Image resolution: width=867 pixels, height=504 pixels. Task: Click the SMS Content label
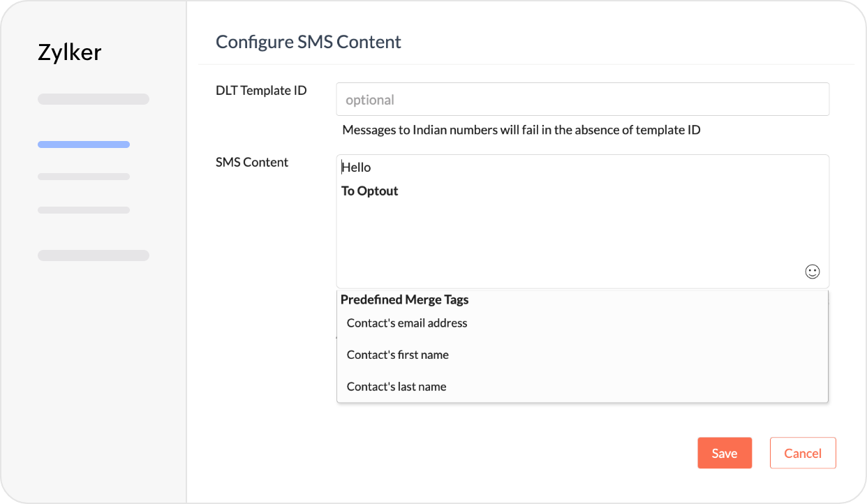252,162
